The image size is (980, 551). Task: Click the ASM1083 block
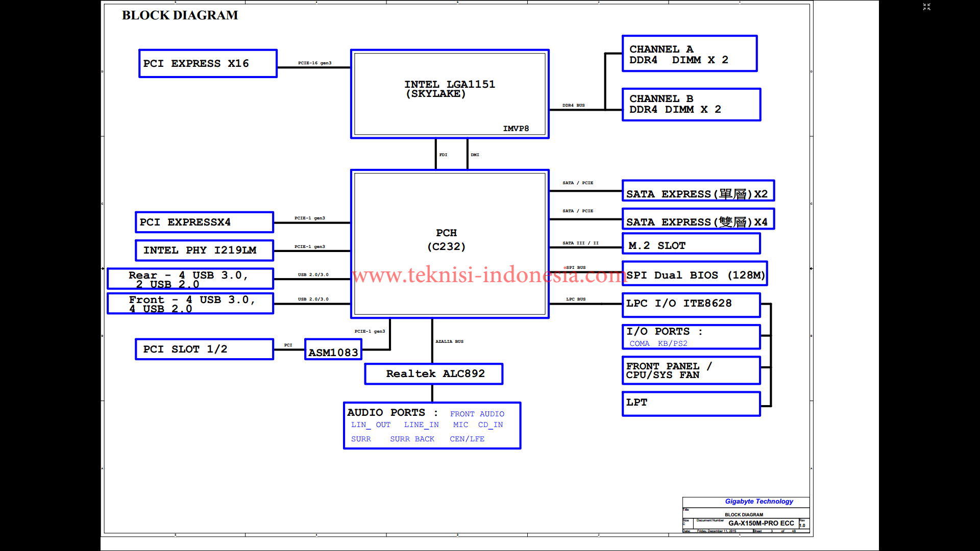tap(333, 350)
